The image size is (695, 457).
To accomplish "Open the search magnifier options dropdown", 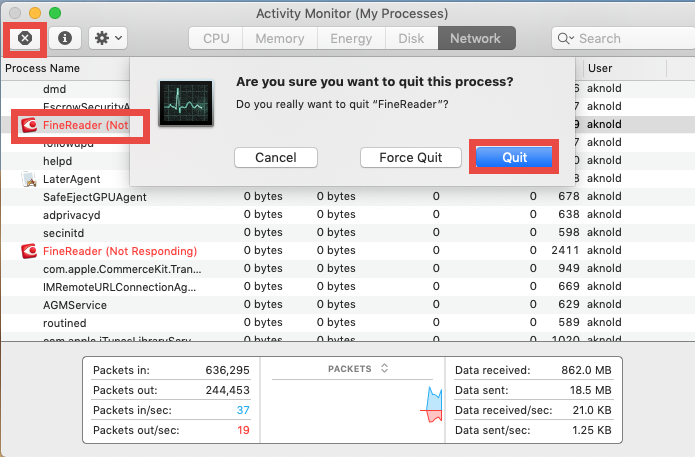I will [x=566, y=39].
